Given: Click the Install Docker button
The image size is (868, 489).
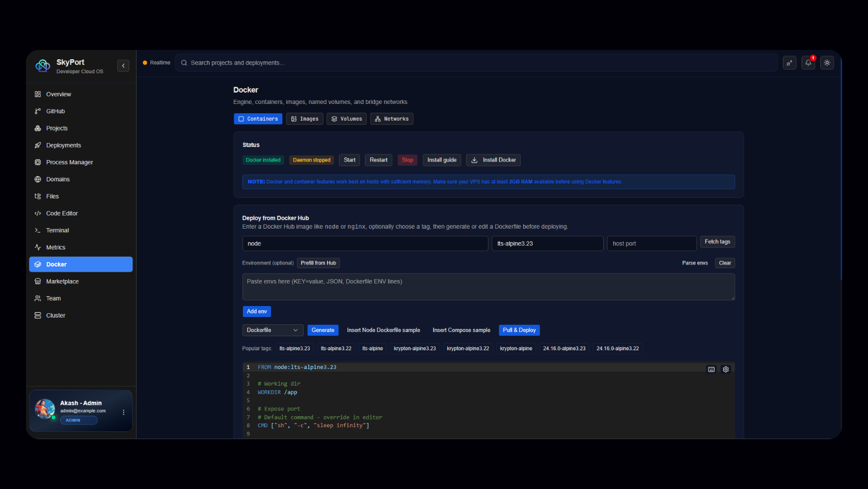Looking at the screenshot, I should [493, 160].
